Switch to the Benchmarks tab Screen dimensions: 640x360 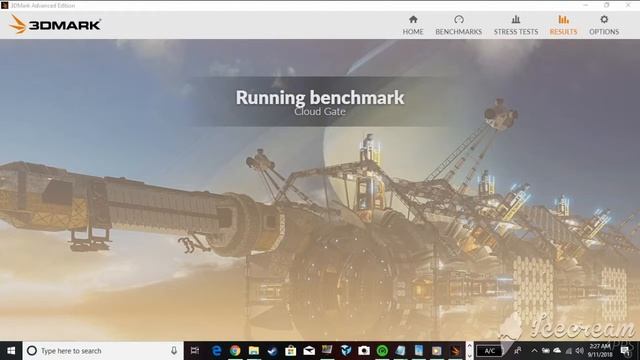(458, 25)
